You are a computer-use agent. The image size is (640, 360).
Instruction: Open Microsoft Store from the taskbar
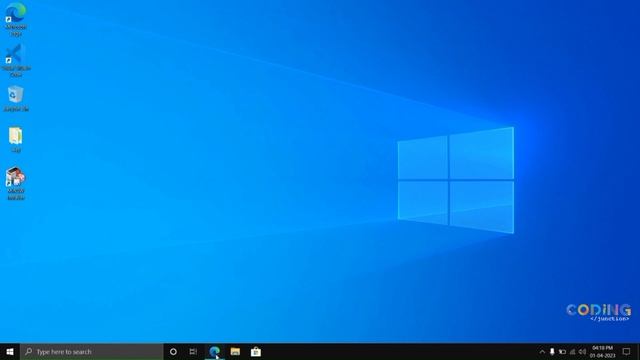coord(256,351)
